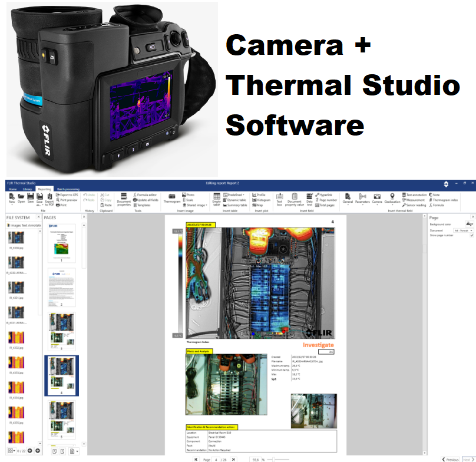The height and width of the screenshot is (462, 476).
Task: Select page 3 thumbnail in Pages
Action: (x=62, y=331)
